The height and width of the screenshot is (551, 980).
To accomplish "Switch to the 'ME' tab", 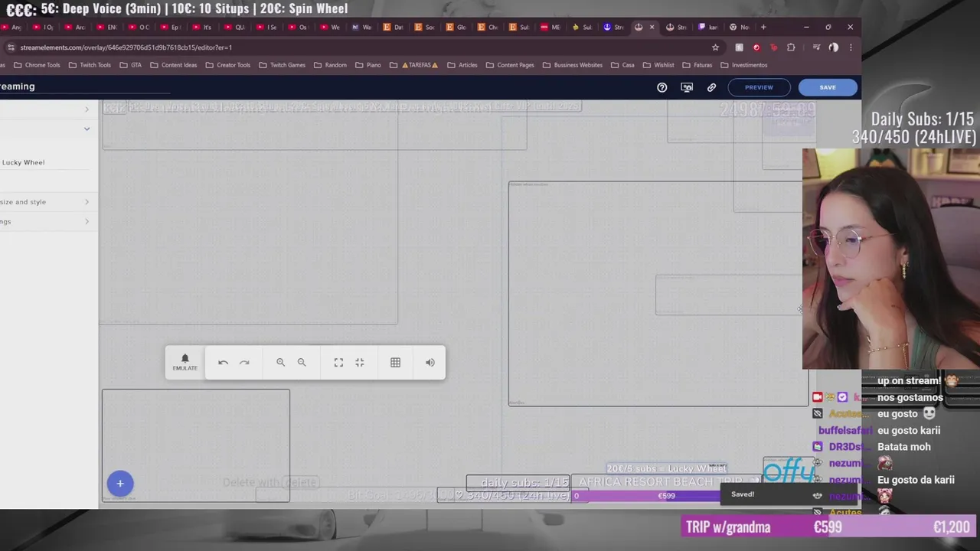I will pos(550,27).
